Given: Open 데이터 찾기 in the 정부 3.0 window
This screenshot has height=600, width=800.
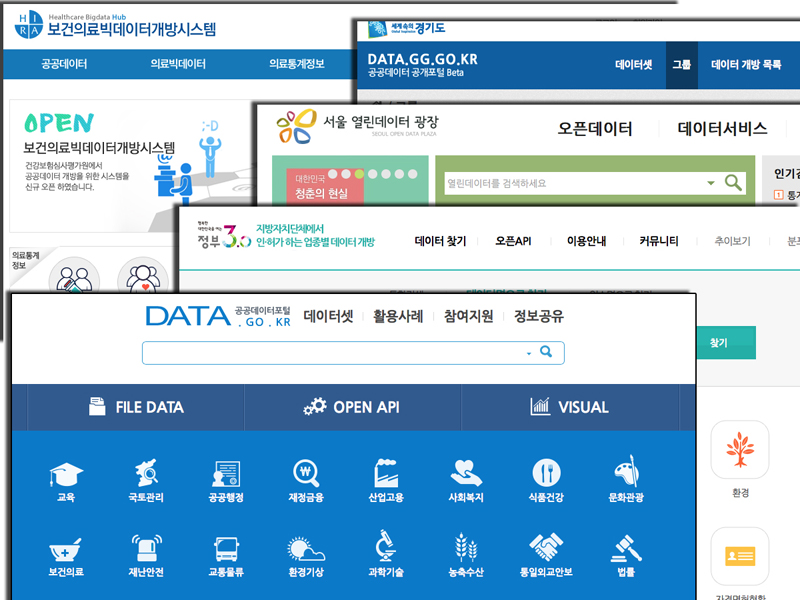Looking at the screenshot, I should 440,241.
